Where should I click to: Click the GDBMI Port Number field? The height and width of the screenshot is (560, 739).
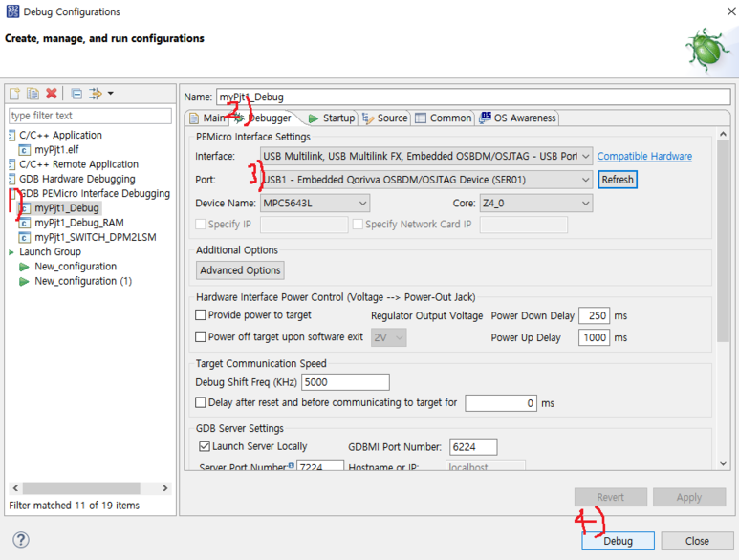pyautogui.click(x=473, y=447)
